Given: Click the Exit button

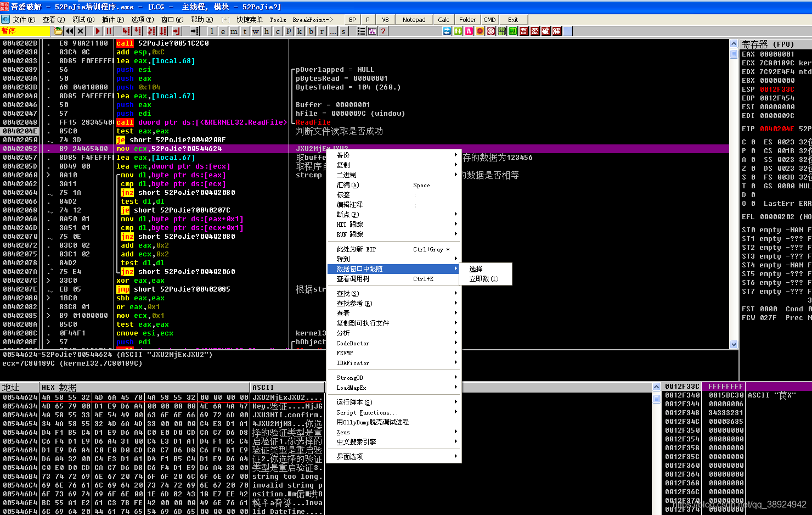Looking at the screenshot, I should point(513,20).
